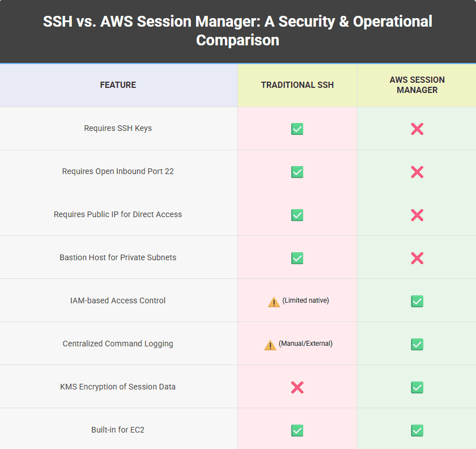The width and height of the screenshot is (476, 449).
Task: Click the warning triangle next to Manual/External
Action: (x=270, y=345)
